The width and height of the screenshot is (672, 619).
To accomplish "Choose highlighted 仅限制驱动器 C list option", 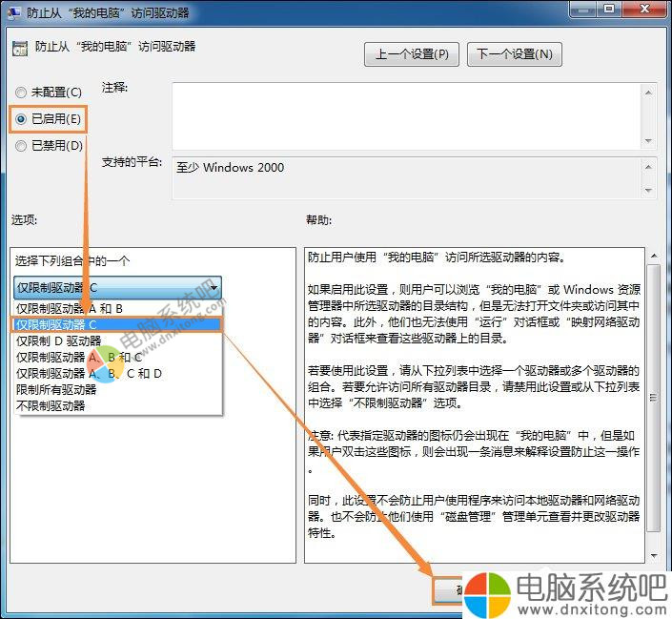I will pos(118,324).
